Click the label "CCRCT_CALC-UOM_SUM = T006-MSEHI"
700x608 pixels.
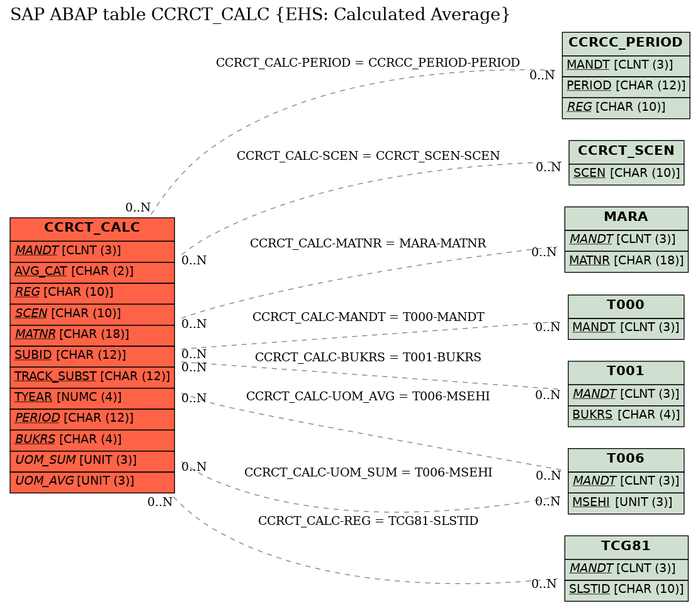tap(368, 472)
